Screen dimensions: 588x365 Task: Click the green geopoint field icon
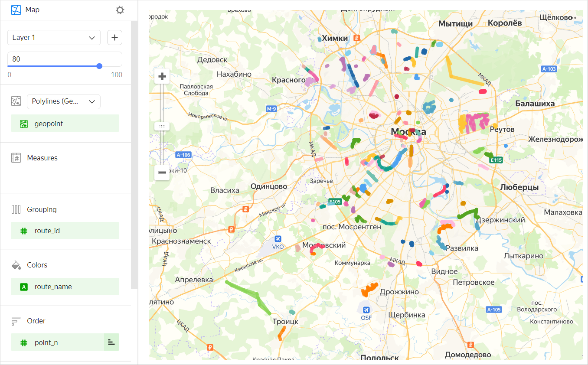(23, 123)
